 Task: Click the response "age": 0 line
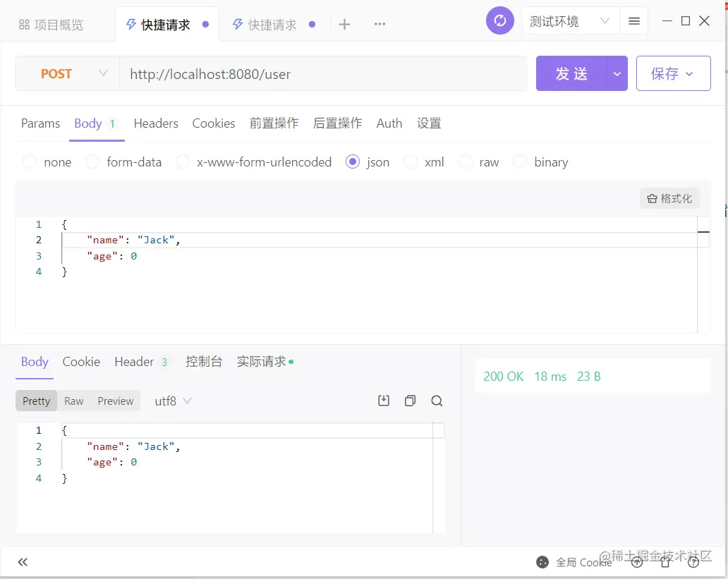[112, 463]
